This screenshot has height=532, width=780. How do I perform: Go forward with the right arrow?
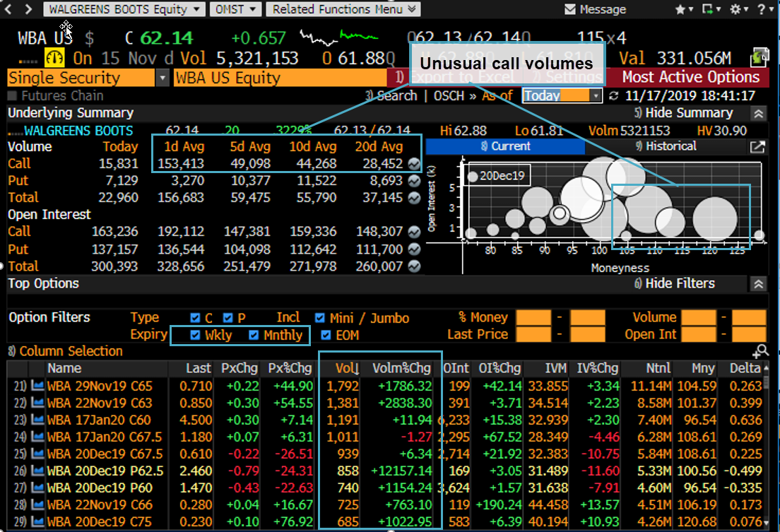pos(28,9)
